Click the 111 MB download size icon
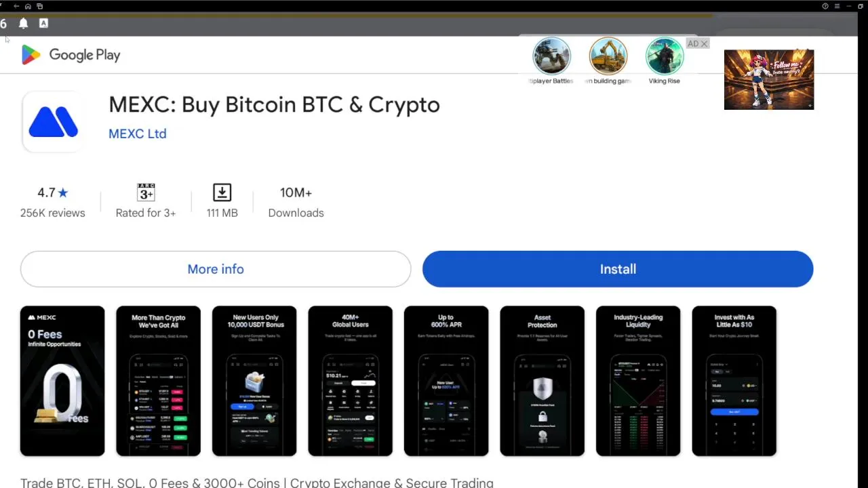Image resolution: width=868 pixels, height=488 pixels. point(222,192)
